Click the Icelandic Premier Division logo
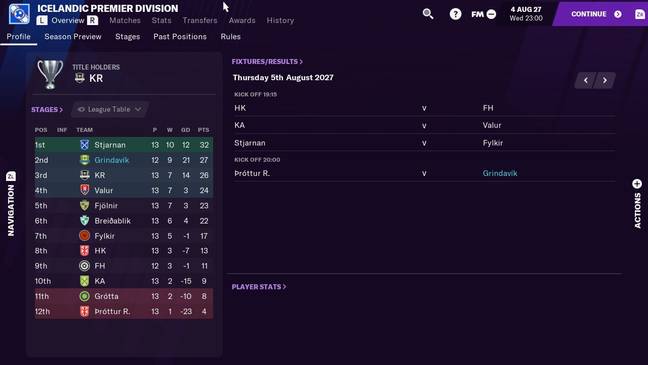This screenshot has width=648, height=365. 19,14
